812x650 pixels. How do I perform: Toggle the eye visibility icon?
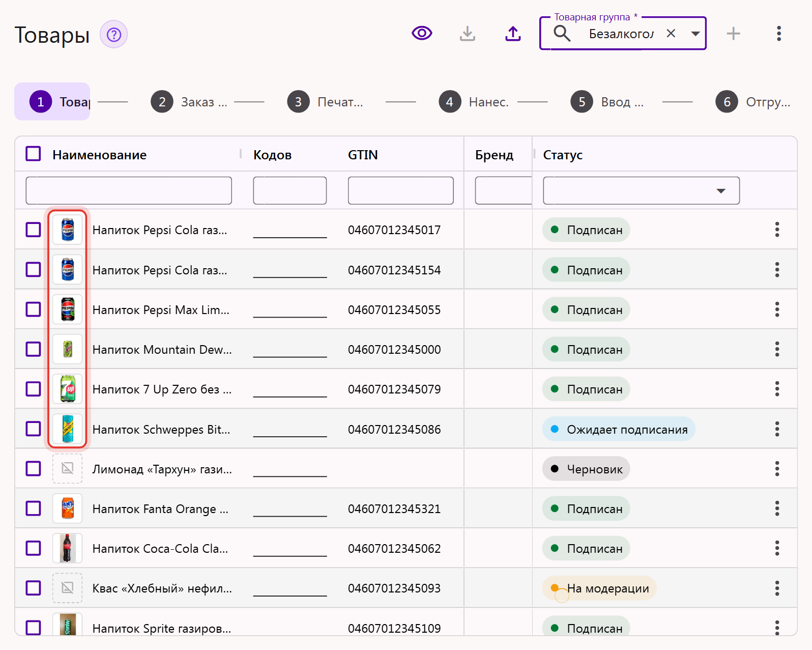coord(422,34)
